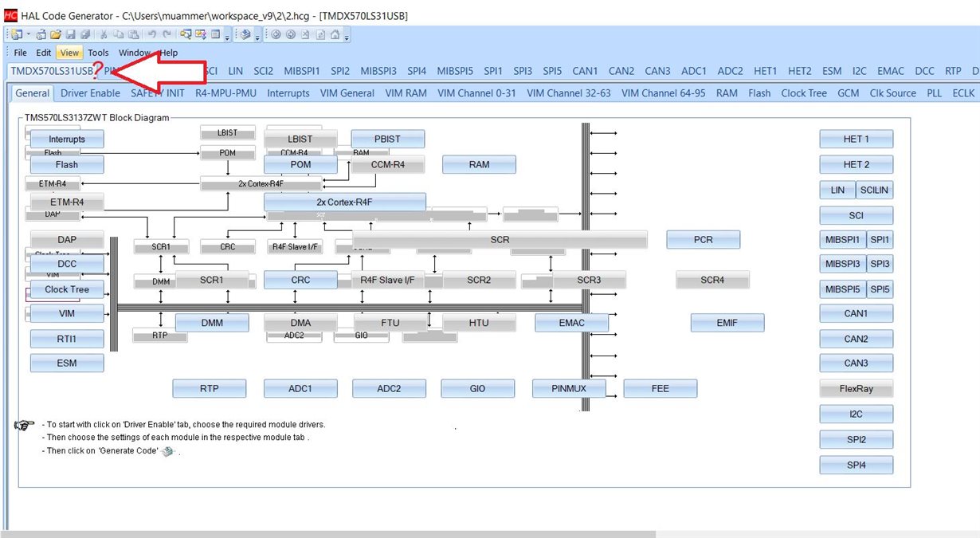The height and width of the screenshot is (538, 980).
Task: Switch to the Driver Enable tab
Action: [91, 93]
